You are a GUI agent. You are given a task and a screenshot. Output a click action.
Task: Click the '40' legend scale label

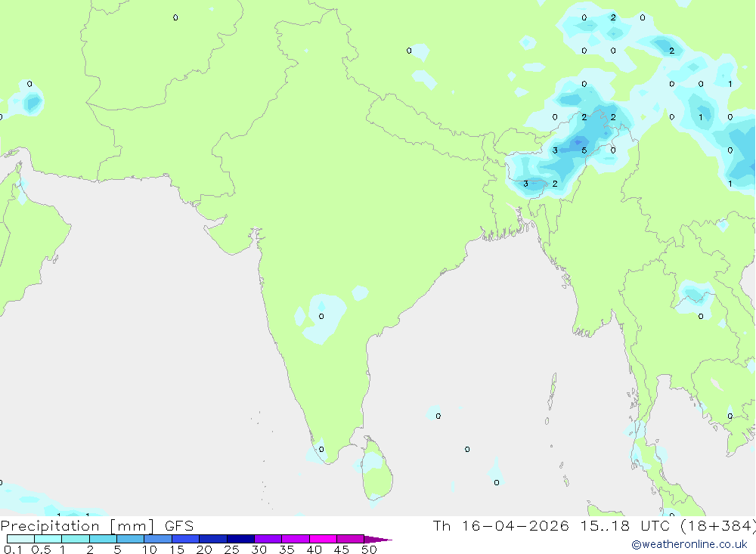pyautogui.click(x=314, y=549)
